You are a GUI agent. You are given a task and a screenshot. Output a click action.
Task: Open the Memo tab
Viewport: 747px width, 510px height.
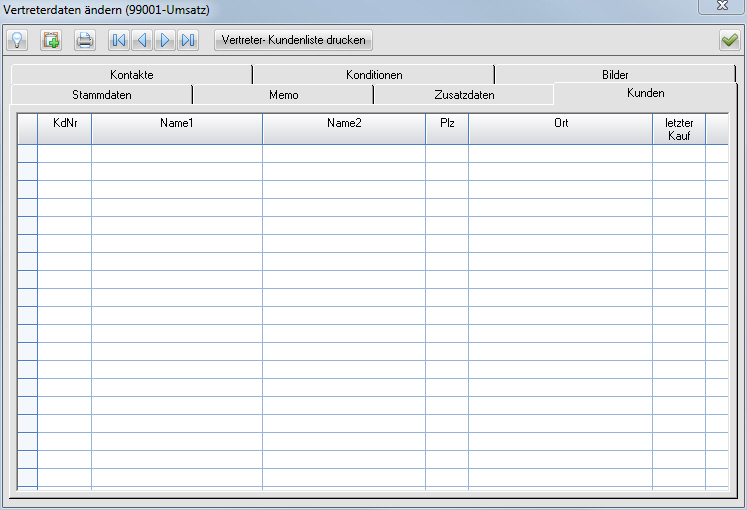click(283, 95)
